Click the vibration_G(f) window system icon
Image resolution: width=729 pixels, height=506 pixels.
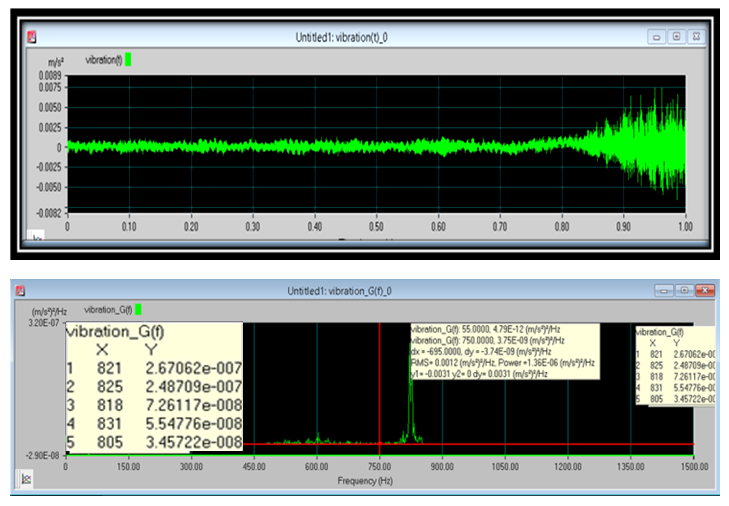point(19,290)
